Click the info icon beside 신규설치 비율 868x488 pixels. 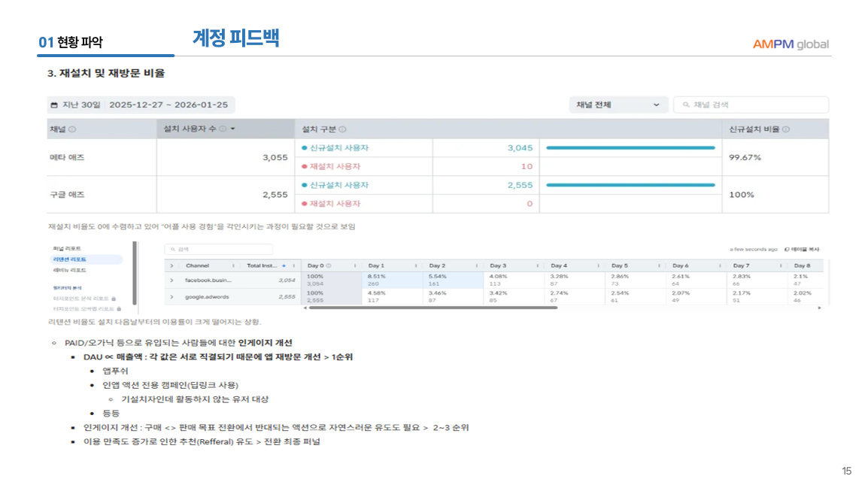(x=786, y=129)
